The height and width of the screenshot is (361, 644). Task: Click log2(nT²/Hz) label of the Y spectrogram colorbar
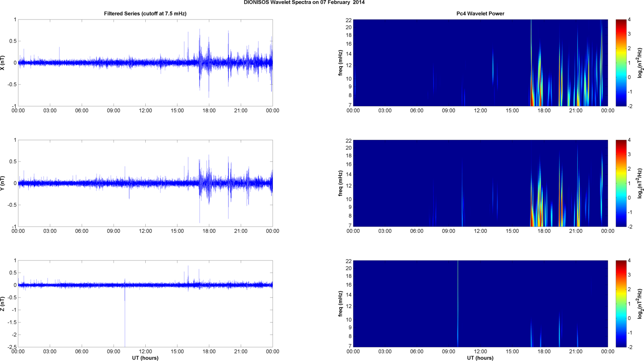coord(640,183)
